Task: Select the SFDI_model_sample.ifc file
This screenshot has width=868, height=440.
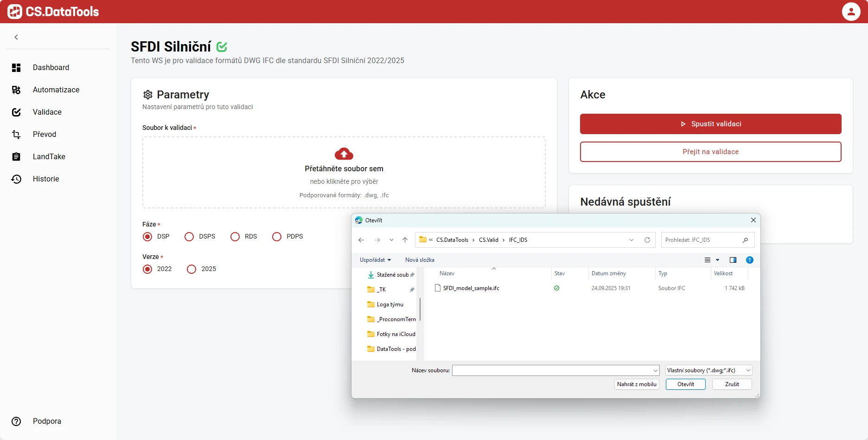Action: coord(471,288)
